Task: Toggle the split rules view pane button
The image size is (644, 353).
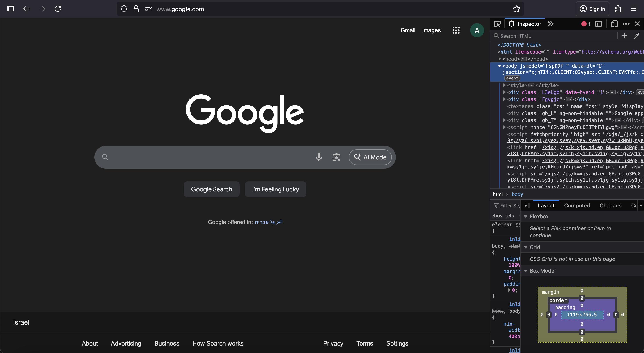Action: click(x=527, y=205)
